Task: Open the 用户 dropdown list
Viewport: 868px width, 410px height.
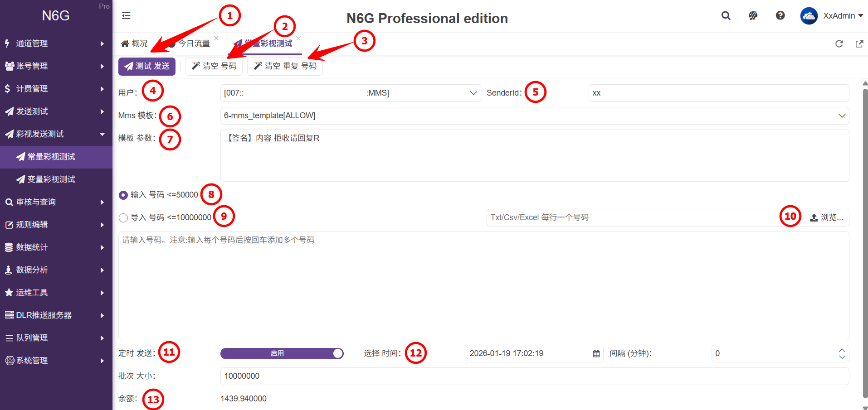Action: (350, 93)
